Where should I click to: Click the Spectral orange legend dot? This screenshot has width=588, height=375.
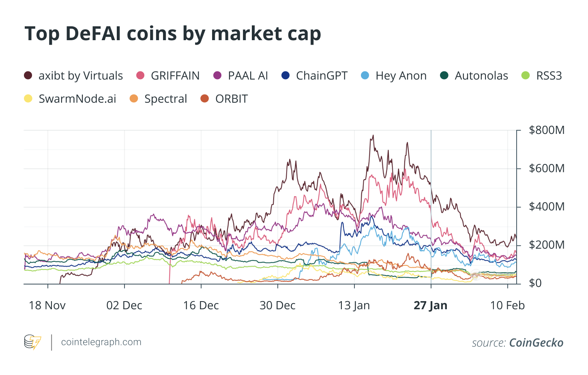tap(134, 99)
